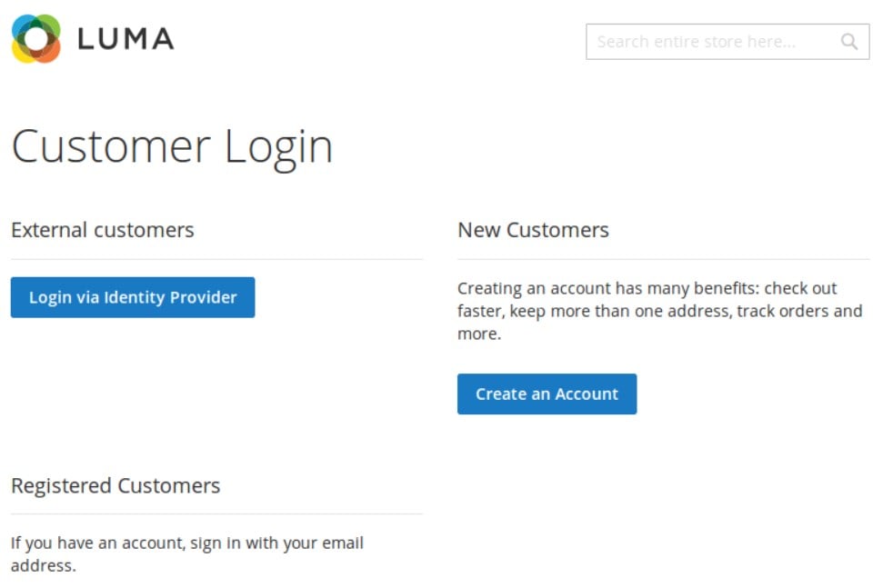Click the word Account on the create button

pos(587,394)
